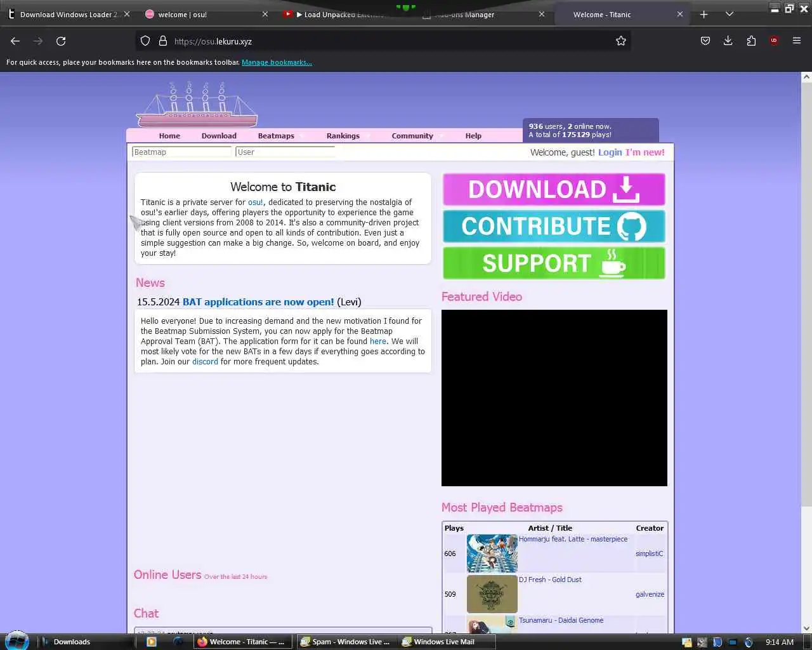The width and height of the screenshot is (812, 650).
Task: Open the Download menu item
Action: pyautogui.click(x=219, y=136)
